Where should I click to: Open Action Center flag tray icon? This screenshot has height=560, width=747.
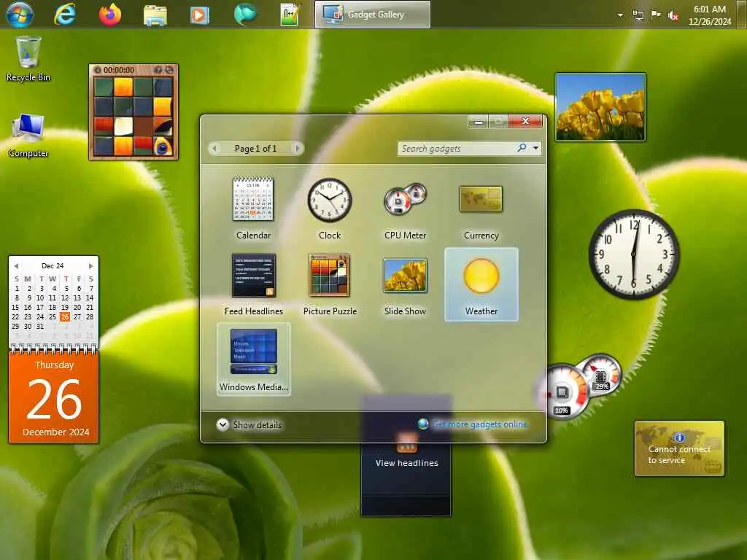point(656,15)
